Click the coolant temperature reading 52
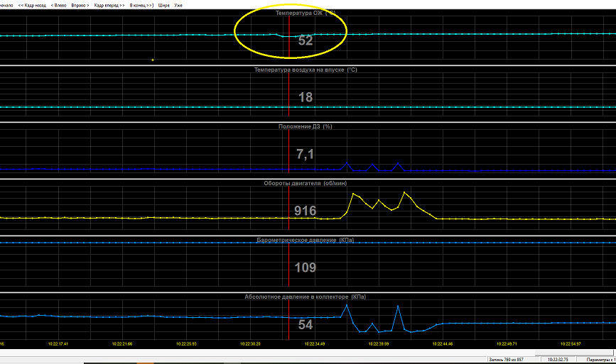The image size is (616, 364). [306, 40]
